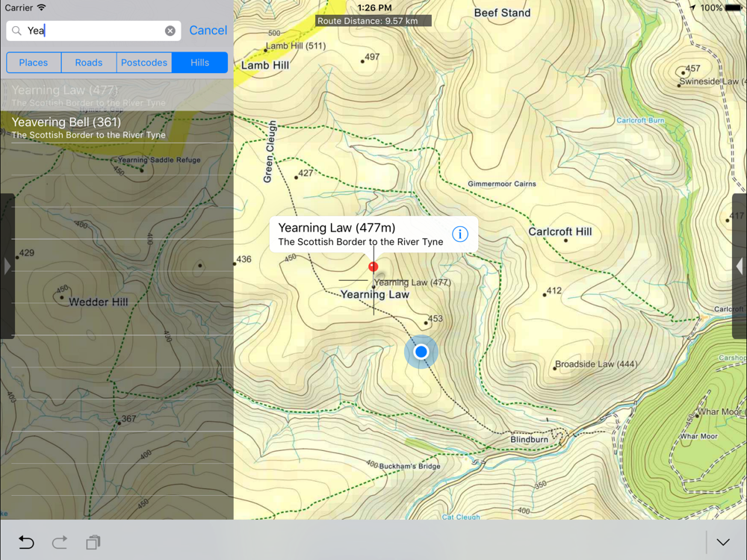Switch to the Postcodes tab

point(144,63)
